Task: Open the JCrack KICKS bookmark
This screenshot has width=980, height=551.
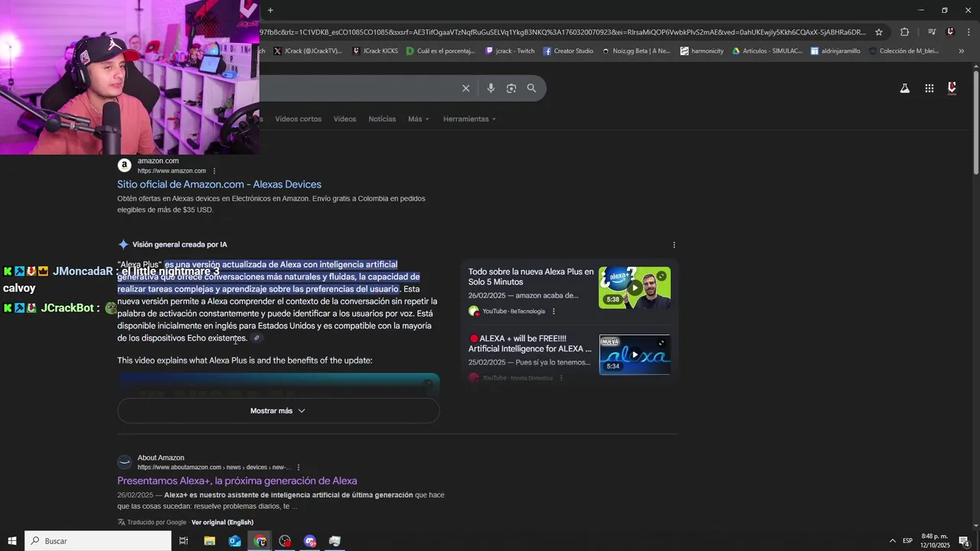Action: (x=375, y=51)
